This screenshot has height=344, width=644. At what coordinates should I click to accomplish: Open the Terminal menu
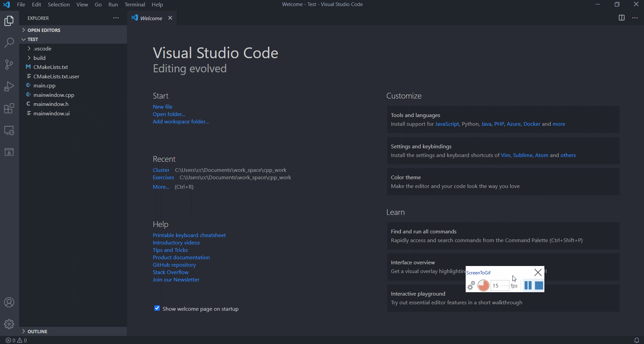tap(135, 4)
